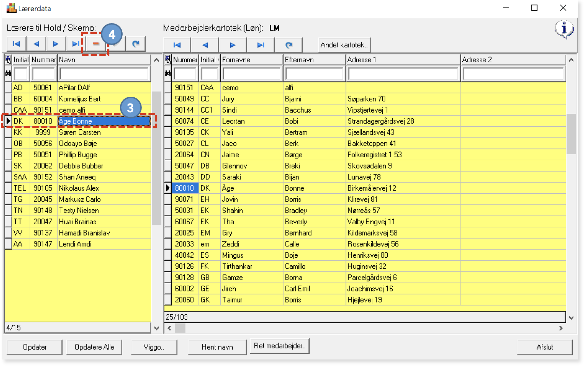The image size is (588, 369).
Task: Open the info help bubble icon
Action: tap(564, 30)
